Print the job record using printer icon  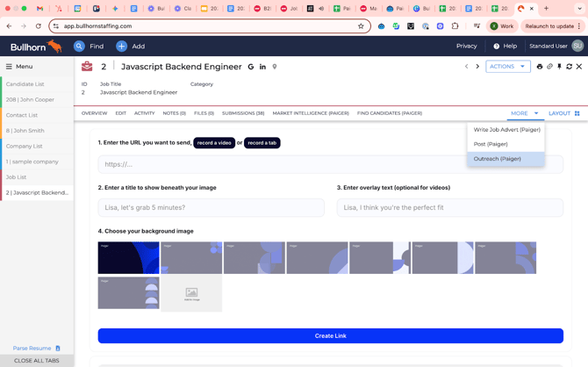[x=540, y=67]
